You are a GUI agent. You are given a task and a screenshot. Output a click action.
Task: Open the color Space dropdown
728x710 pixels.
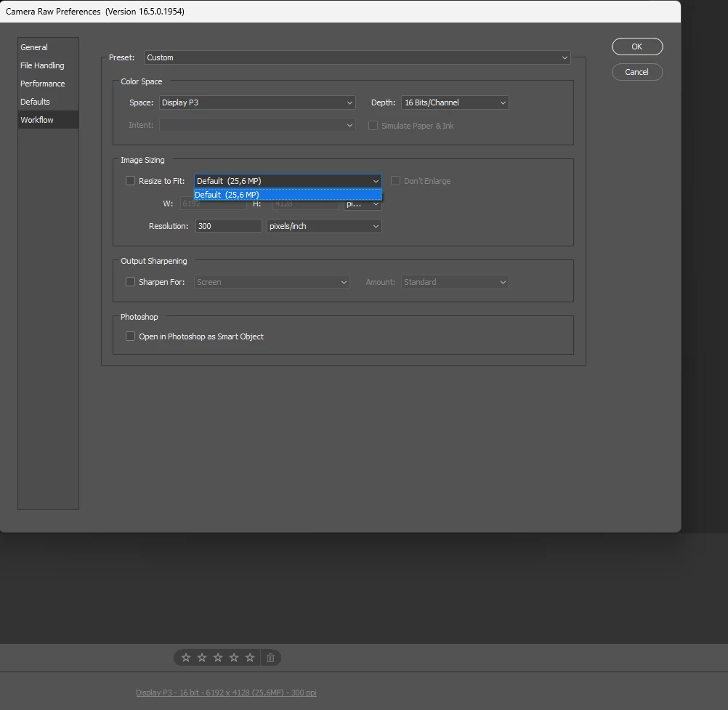[257, 102]
